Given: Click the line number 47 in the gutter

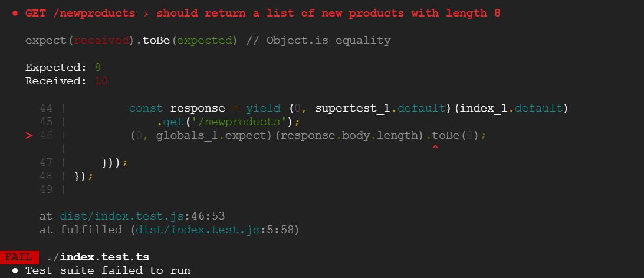Looking at the screenshot, I should pos(46,162).
